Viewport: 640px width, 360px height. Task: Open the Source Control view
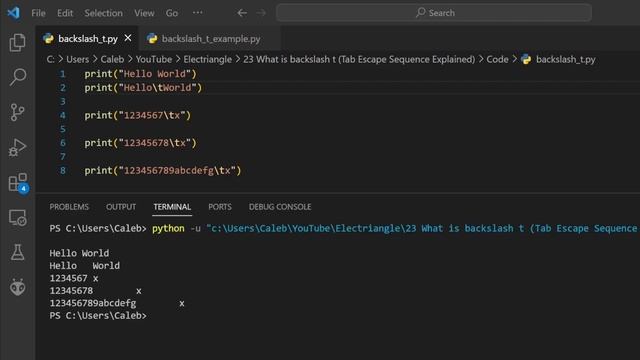(17, 112)
